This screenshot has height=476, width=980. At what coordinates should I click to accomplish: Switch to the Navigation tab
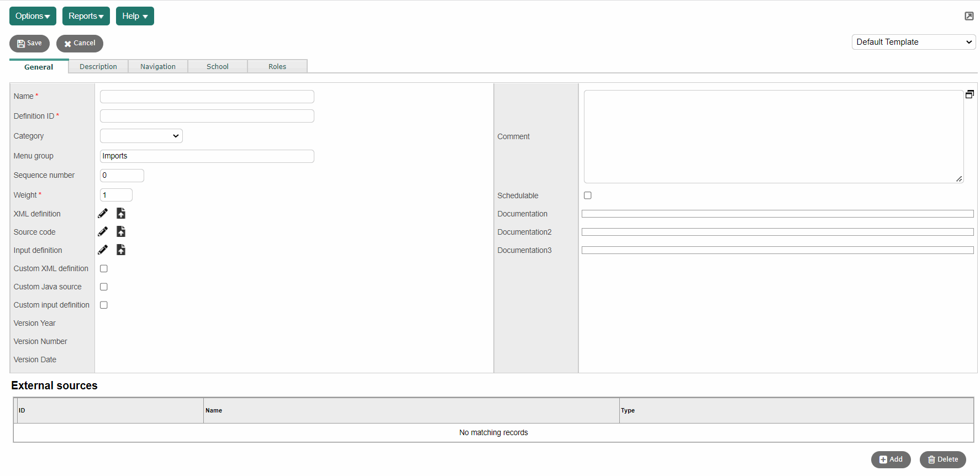pos(158,67)
